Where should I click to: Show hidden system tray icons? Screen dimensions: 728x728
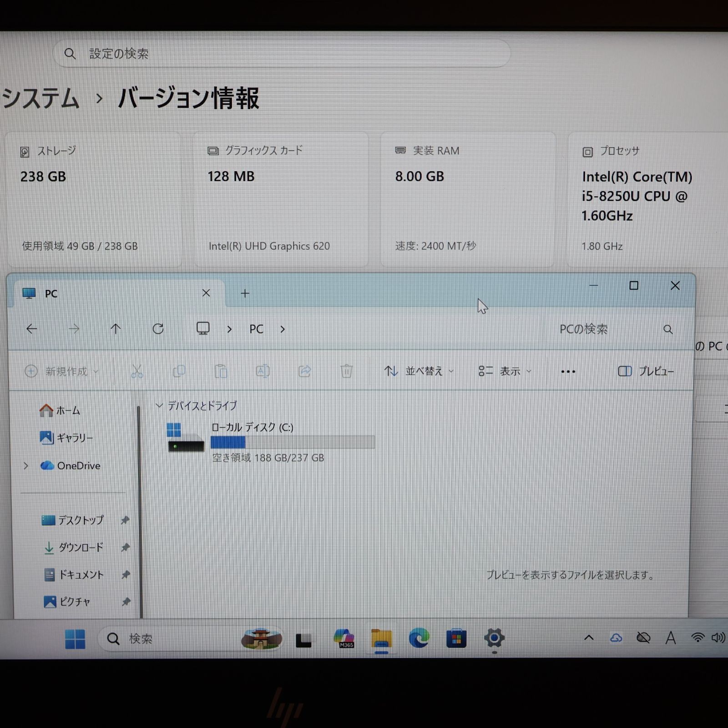click(589, 638)
